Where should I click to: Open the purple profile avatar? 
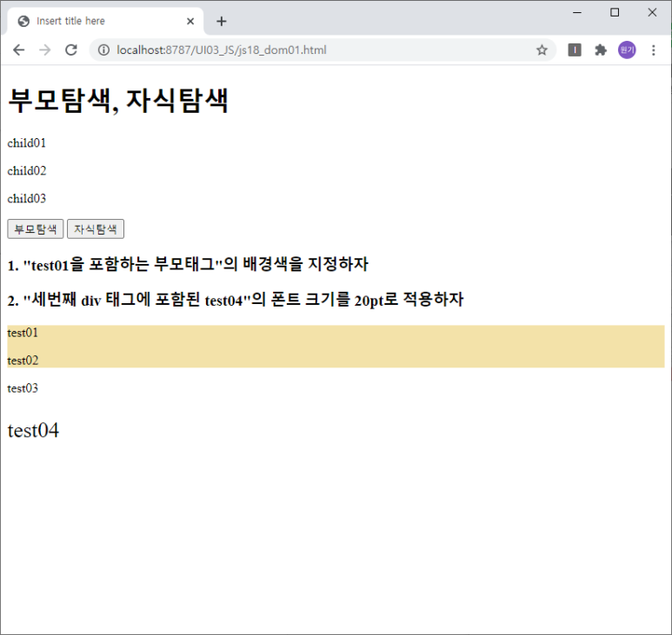(x=627, y=50)
